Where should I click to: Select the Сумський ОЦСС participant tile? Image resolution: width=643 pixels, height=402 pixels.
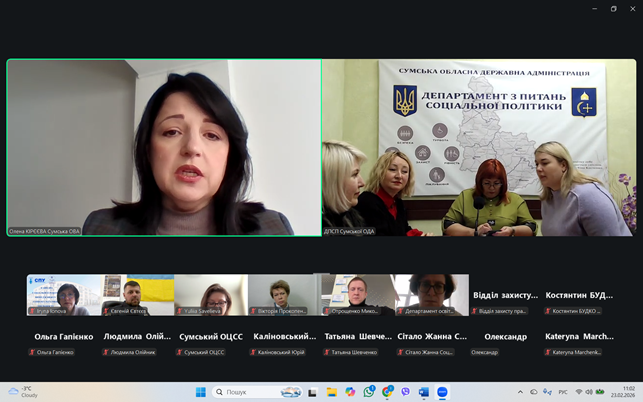tap(210, 342)
